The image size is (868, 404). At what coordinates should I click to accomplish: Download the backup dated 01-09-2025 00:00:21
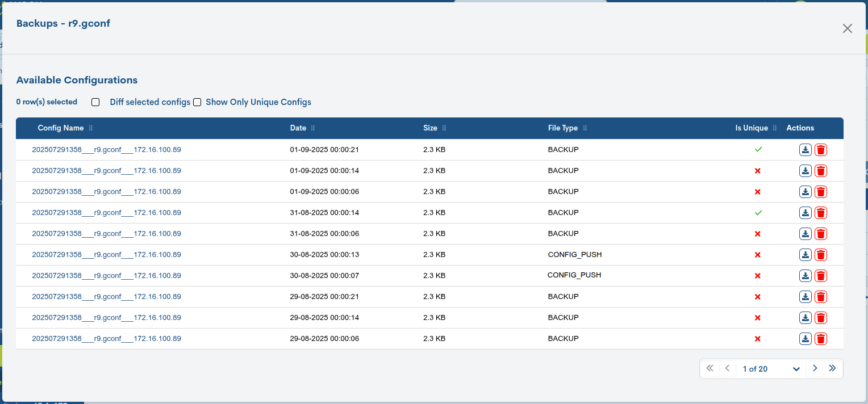(806, 149)
